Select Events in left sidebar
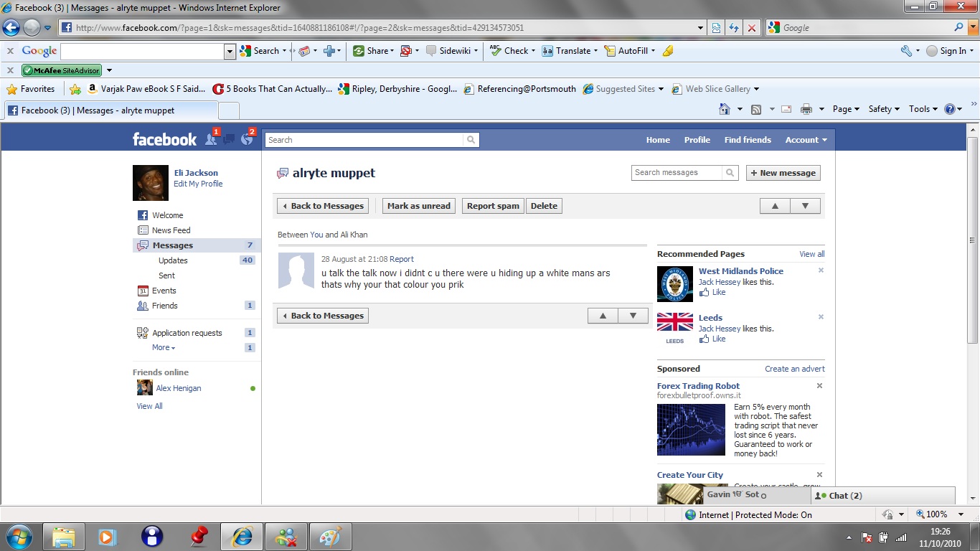 (164, 291)
